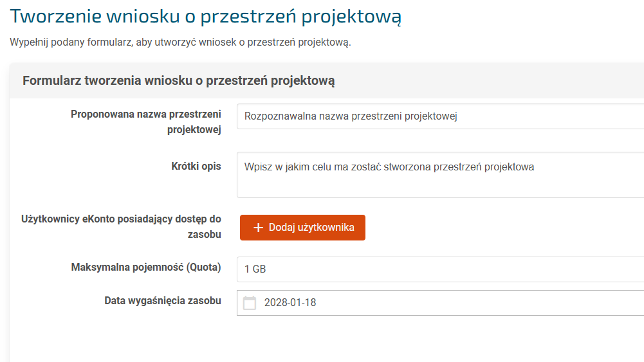This screenshot has height=362, width=644.
Task: Open the "Maksymalna pojemność" field showing 1 GB
Action: (450, 269)
